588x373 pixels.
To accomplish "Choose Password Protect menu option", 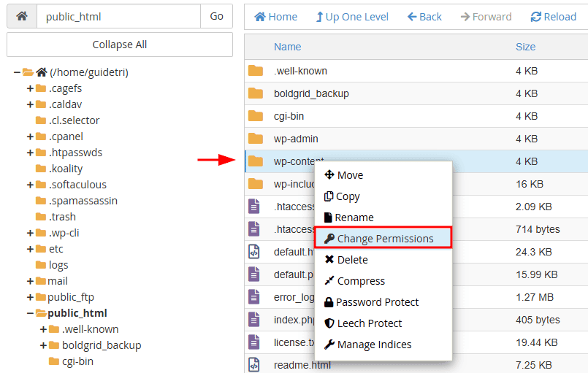I will tap(371, 302).
